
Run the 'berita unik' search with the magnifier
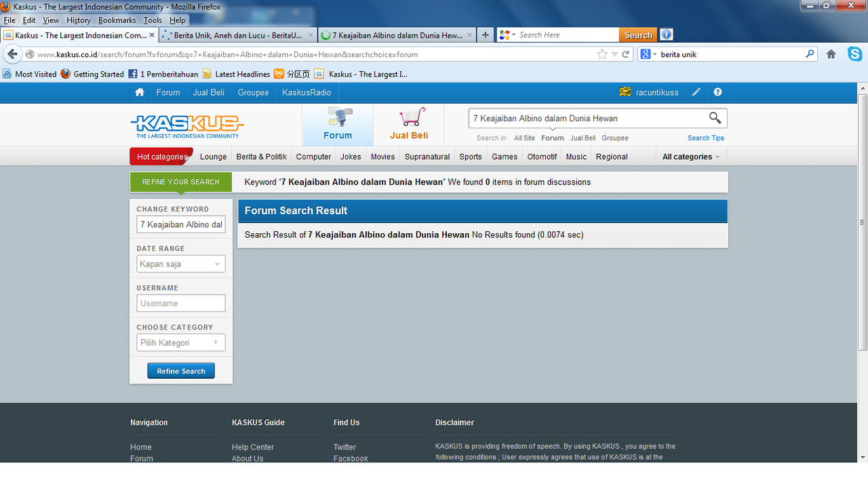click(x=810, y=54)
